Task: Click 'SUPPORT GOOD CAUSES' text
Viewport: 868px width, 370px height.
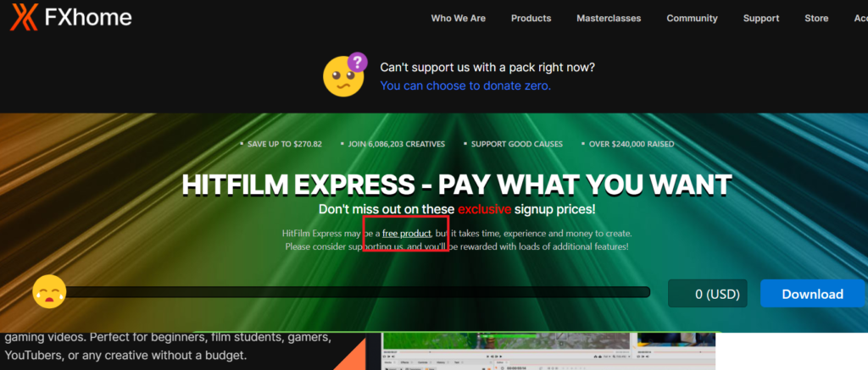Action: point(516,144)
